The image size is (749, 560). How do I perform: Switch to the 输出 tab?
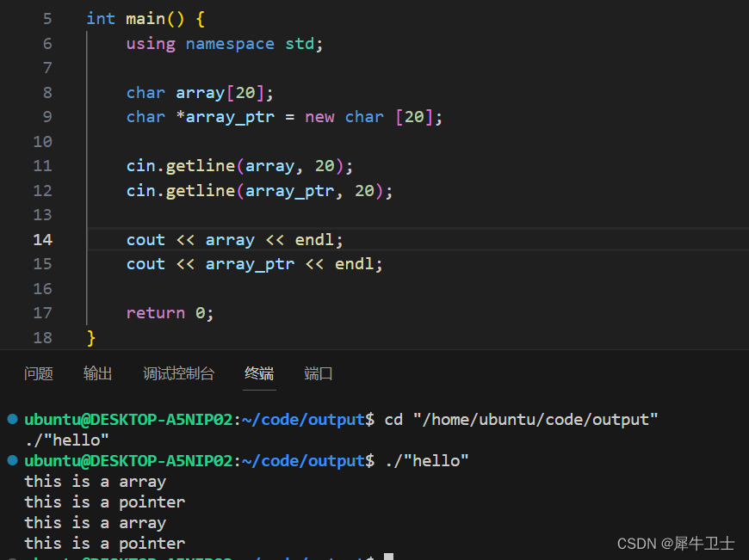[97, 373]
